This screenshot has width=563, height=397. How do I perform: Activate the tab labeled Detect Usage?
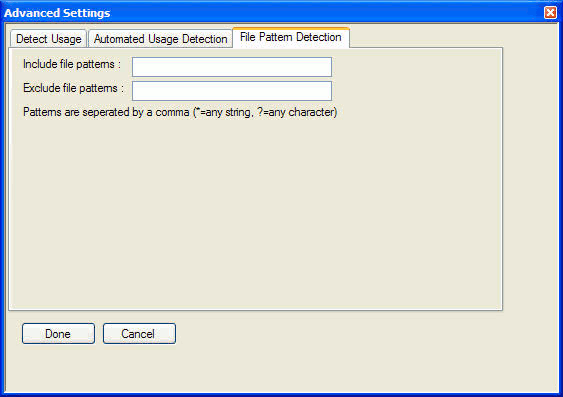(48, 39)
